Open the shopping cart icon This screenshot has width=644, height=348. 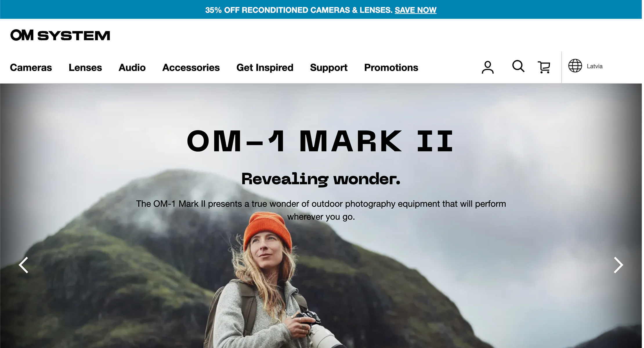[x=544, y=67]
